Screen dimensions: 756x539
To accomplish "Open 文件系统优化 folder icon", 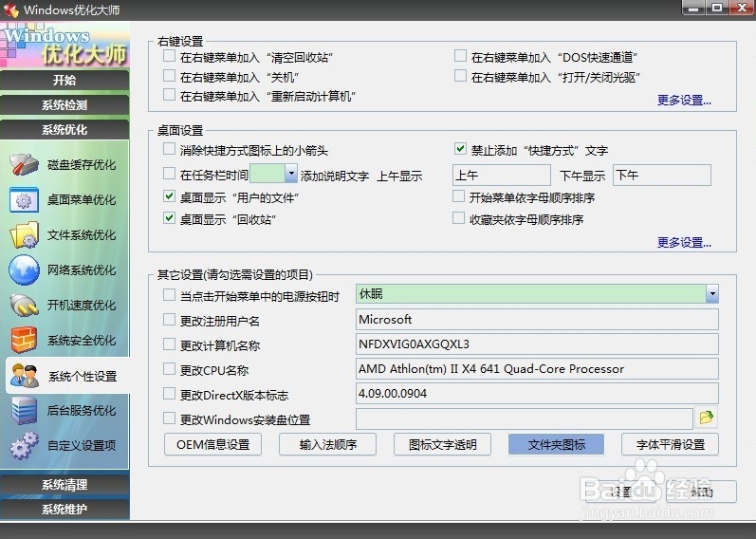I will click(24, 235).
